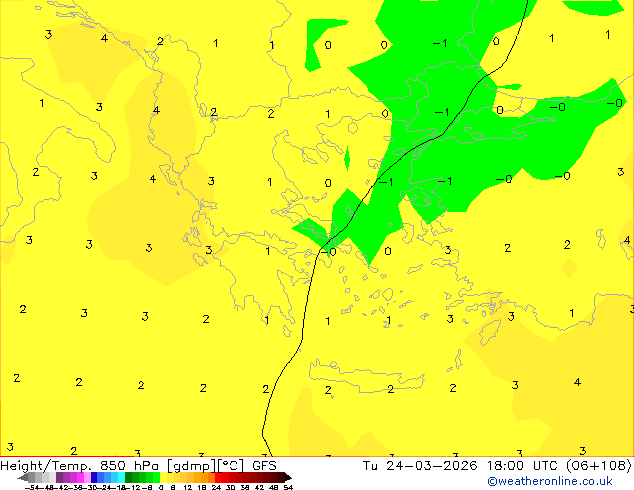The image size is (634, 490).
Task: Click the "GFS" model label
Action: click(264, 466)
